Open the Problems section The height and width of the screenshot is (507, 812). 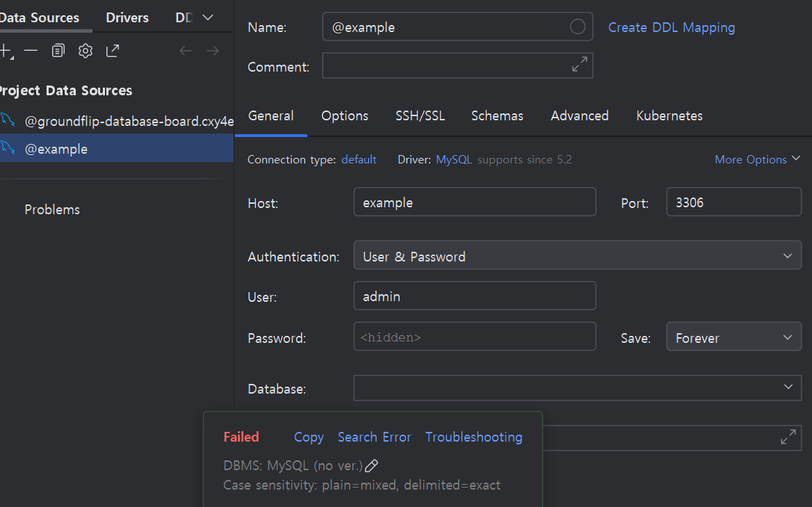click(x=52, y=209)
